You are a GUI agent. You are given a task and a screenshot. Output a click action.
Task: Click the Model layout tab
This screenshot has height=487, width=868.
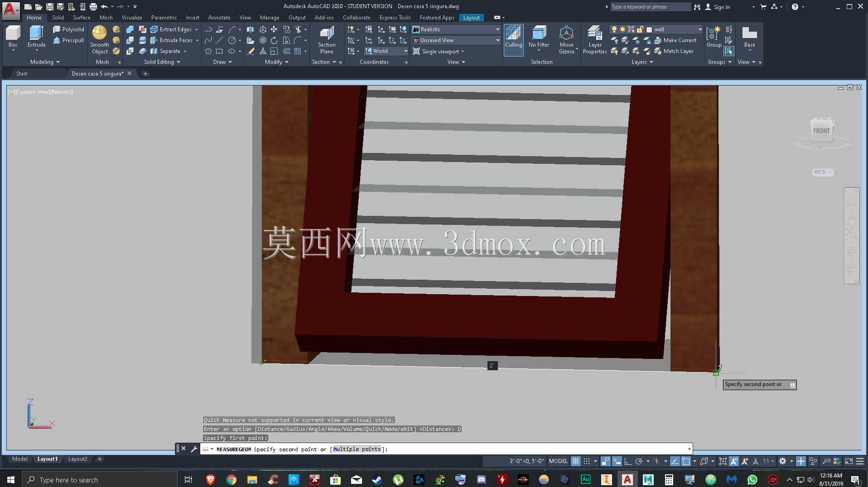click(x=19, y=459)
